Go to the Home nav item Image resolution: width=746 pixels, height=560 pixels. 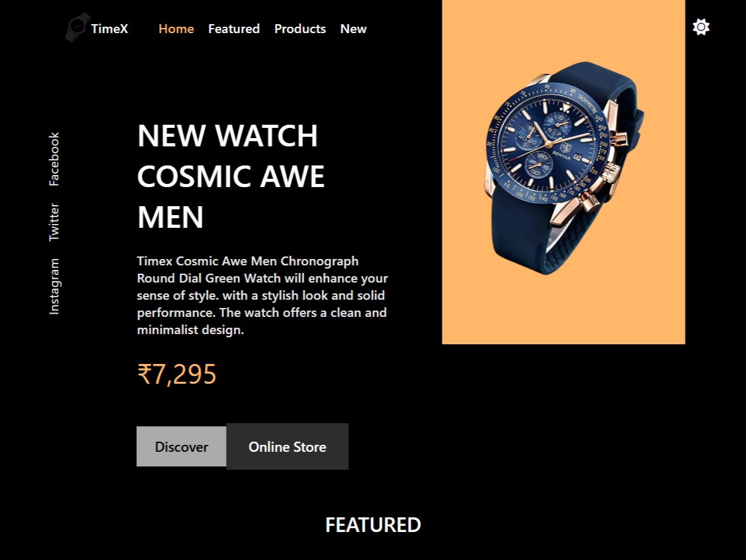[176, 29]
